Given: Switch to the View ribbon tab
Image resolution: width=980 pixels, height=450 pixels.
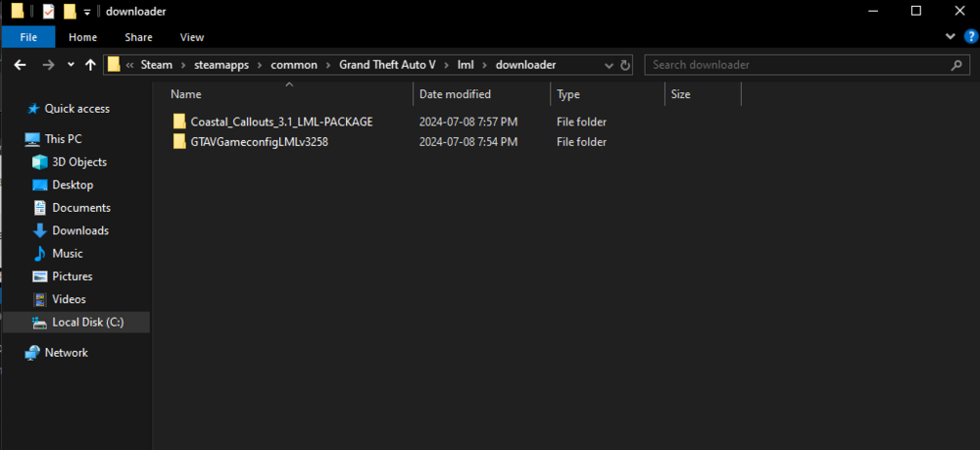Looking at the screenshot, I should point(192,37).
